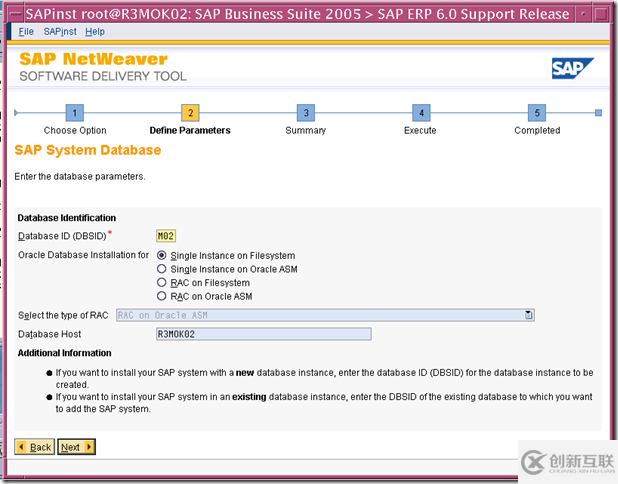Click the Completed step label
This screenshot has width=618, height=484.
(x=537, y=130)
